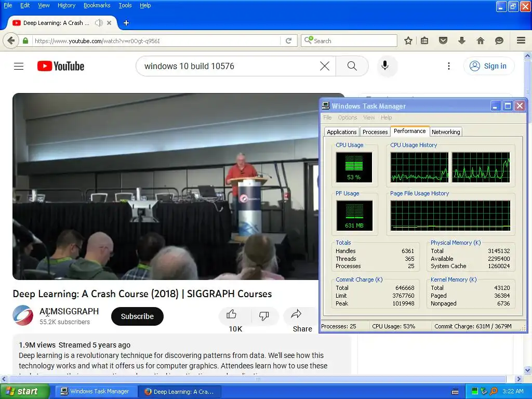The width and height of the screenshot is (532, 399).
Task: Open Task Manager File menu
Action: click(327, 117)
